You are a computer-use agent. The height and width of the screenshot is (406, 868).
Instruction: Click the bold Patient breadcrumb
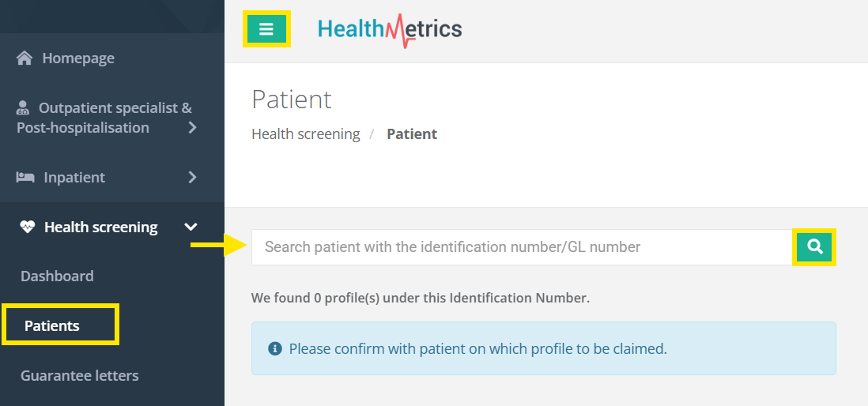(412, 134)
